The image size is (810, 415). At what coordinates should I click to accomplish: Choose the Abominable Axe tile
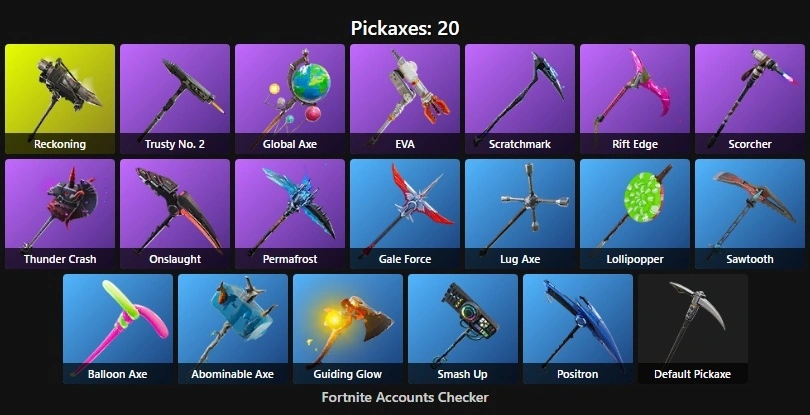point(232,329)
